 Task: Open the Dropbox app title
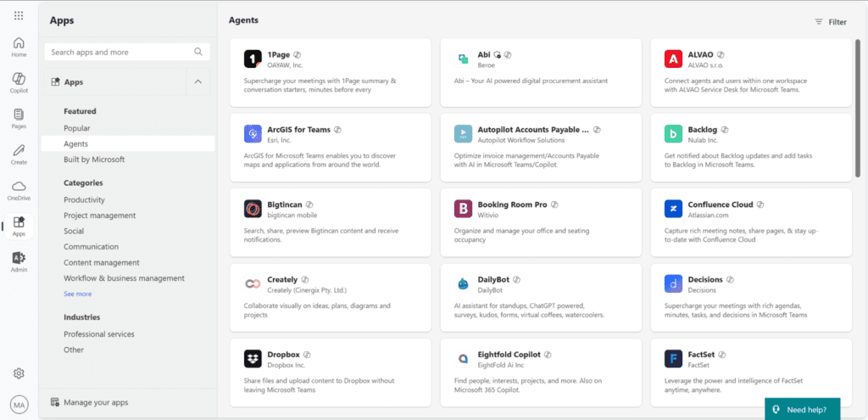click(283, 354)
